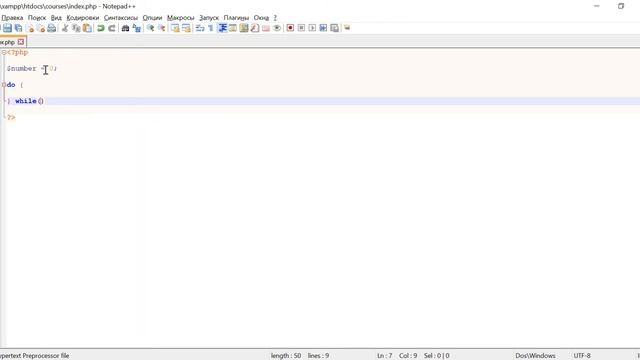Redo the edit with the Redo arrow
The image size is (640, 360).
111,28
